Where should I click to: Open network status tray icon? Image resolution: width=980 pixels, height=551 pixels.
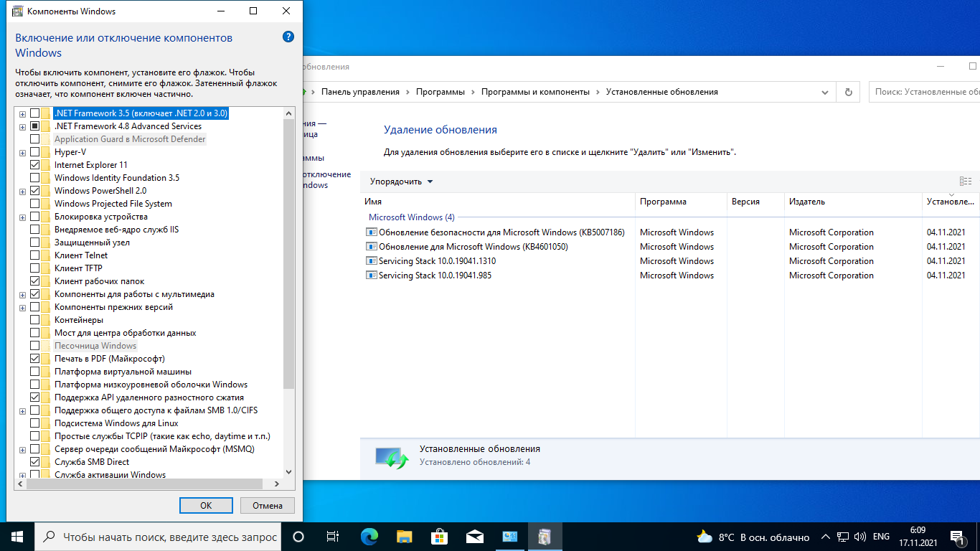pos(843,537)
